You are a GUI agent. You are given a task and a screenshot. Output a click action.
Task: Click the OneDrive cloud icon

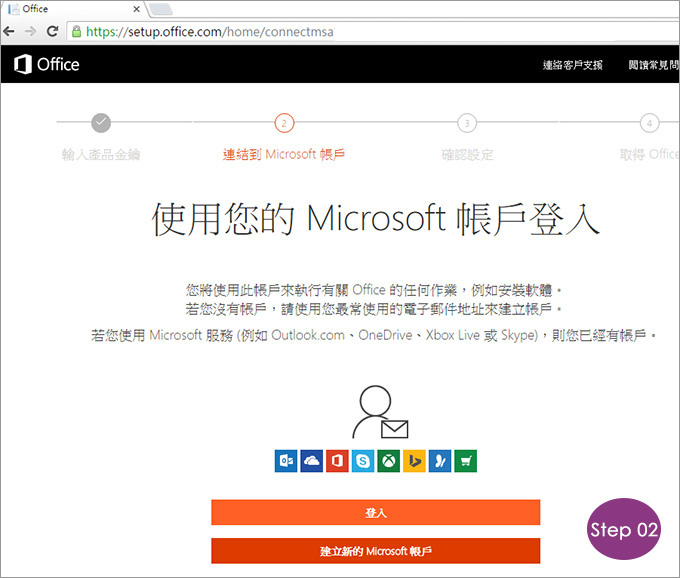point(311,460)
